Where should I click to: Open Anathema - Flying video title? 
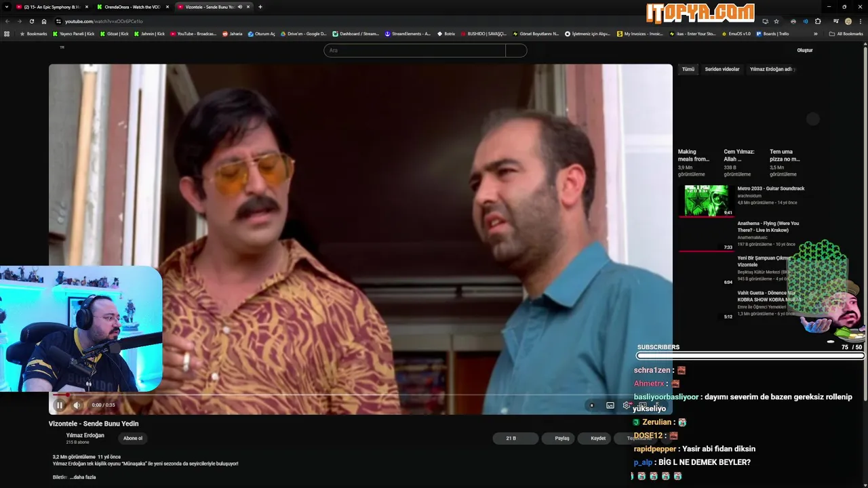[768, 226]
